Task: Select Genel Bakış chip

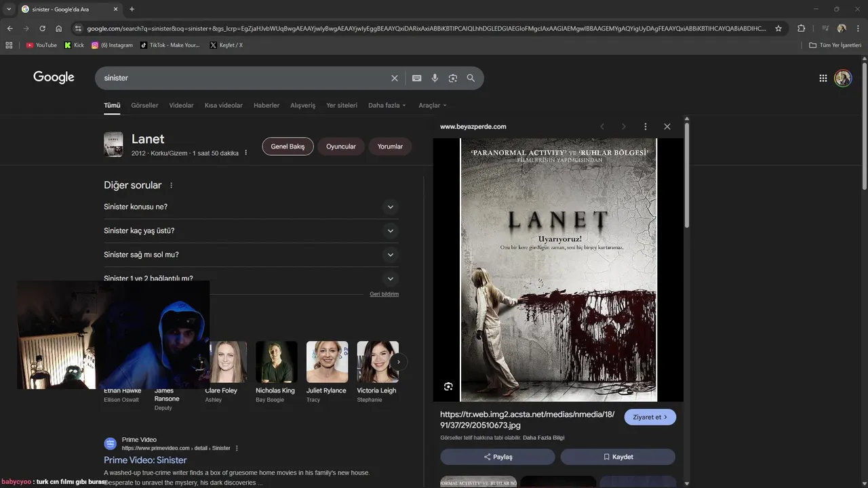Action: 288,146
